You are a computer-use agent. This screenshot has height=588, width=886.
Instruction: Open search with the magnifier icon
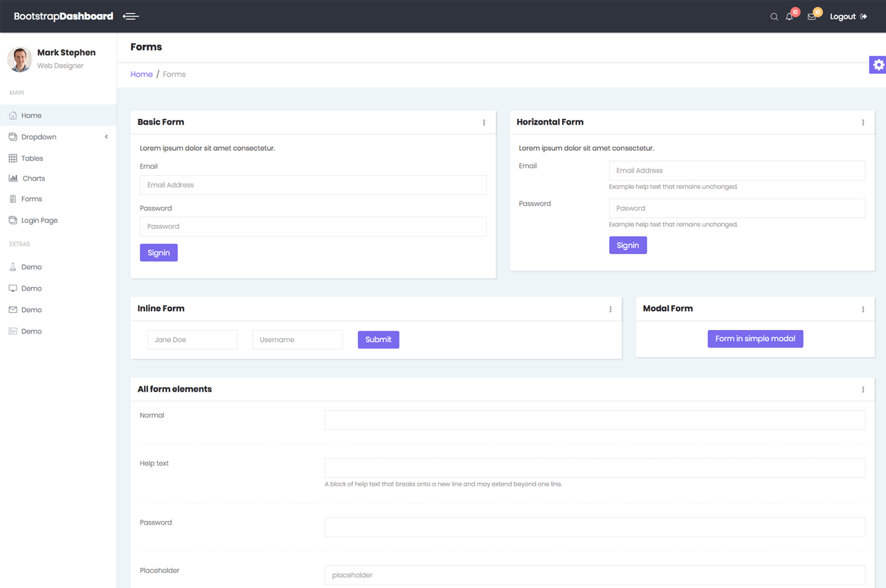tap(774, 17)
